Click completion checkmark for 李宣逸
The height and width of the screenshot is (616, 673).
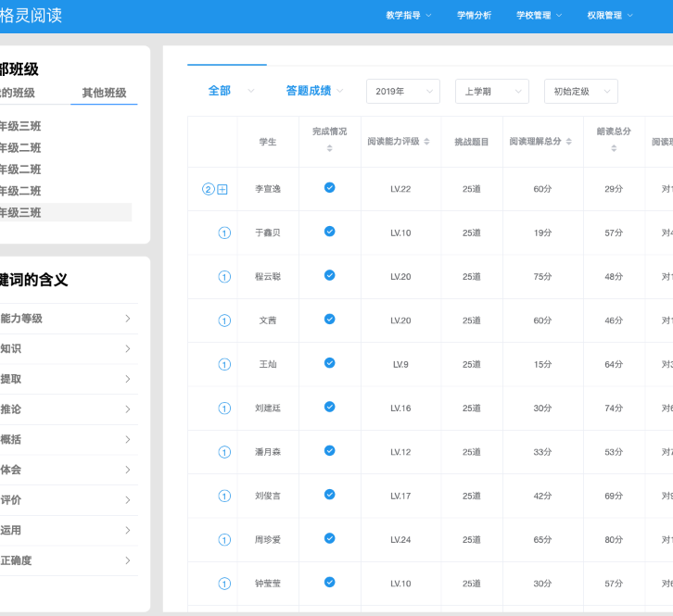point(330,187)
